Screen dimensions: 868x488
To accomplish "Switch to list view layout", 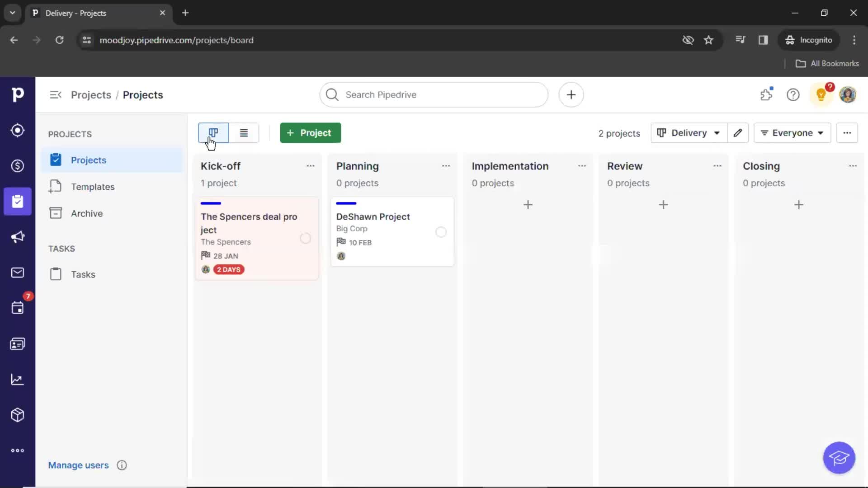I will point(243,132).
